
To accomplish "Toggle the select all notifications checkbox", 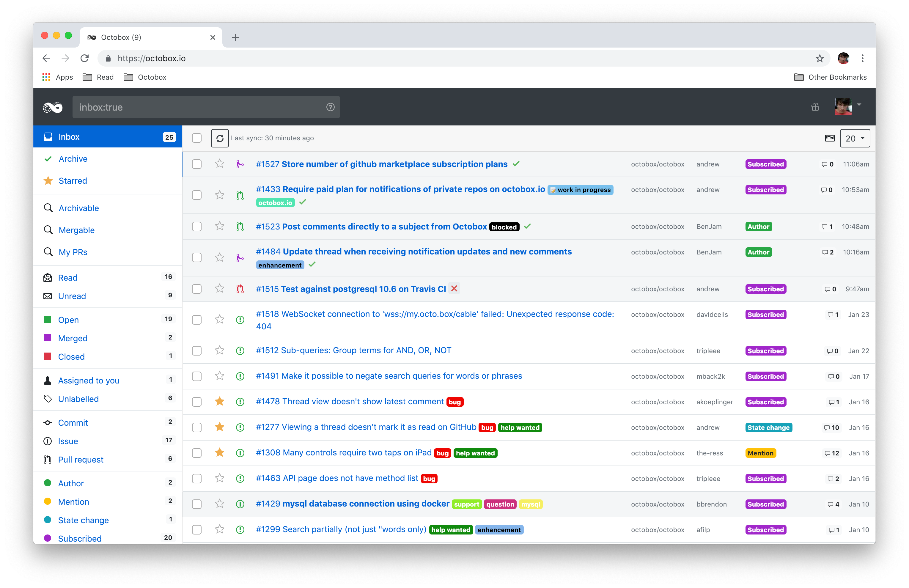I will pos(196,138).
